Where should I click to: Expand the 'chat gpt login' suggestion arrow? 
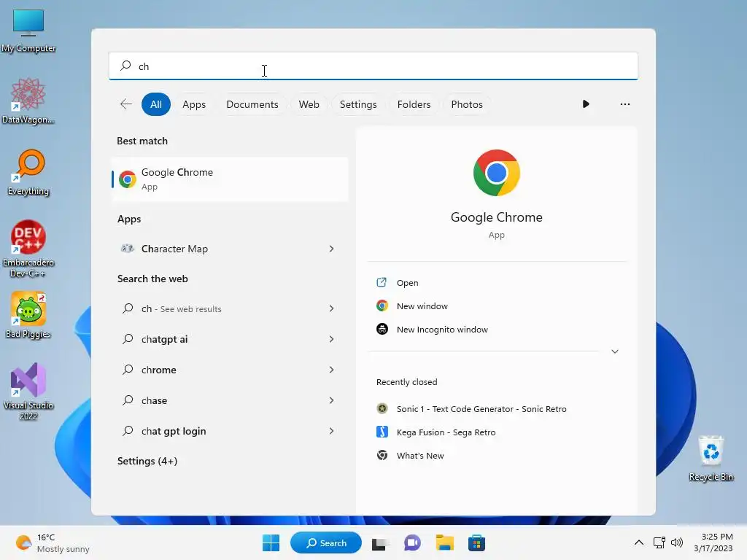point(331,431)
